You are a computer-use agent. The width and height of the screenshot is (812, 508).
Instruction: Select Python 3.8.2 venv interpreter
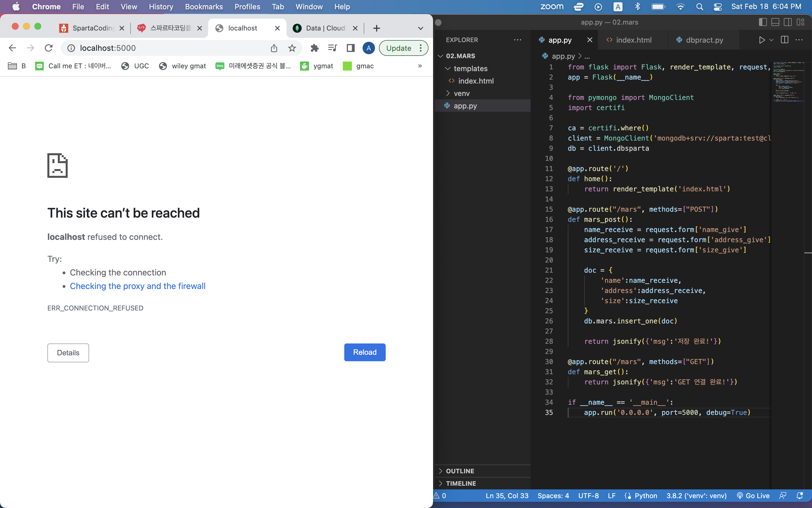[x=696, y=496]
